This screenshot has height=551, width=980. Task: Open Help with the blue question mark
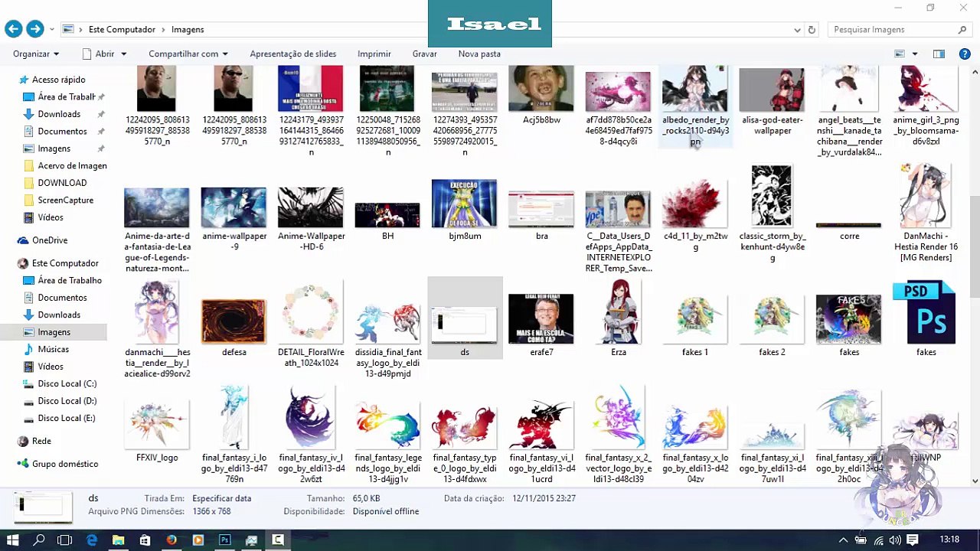965,54
